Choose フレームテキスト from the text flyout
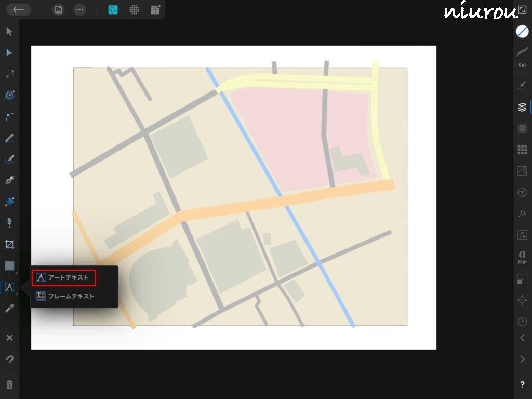The width and height of the screenshot is (532, 399). [x=65, y=296]
